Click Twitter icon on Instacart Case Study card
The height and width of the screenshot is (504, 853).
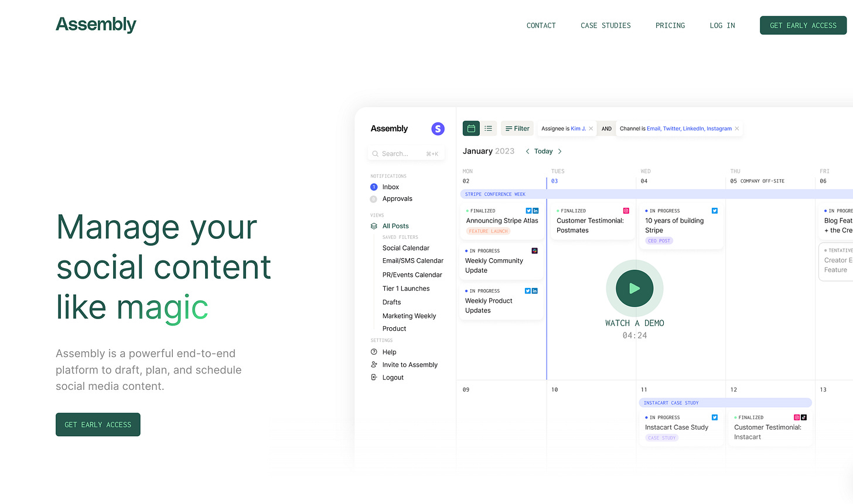click(715, 417)
